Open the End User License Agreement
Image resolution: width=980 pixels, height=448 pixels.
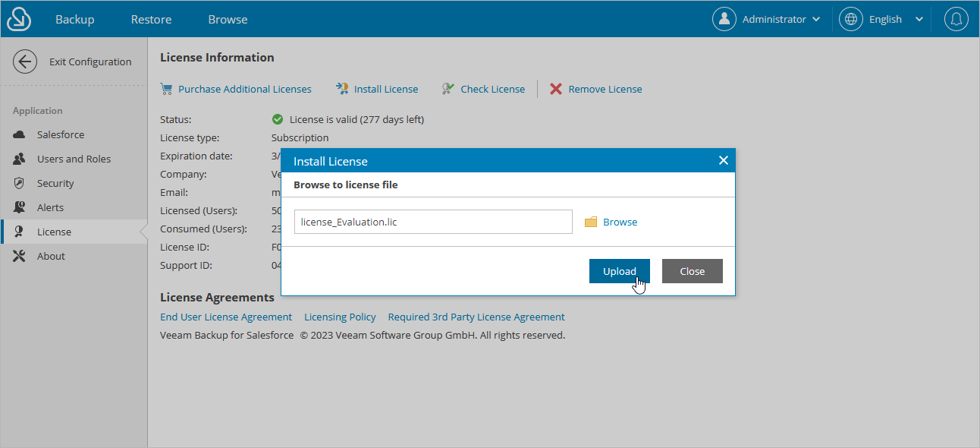[226, 317]
